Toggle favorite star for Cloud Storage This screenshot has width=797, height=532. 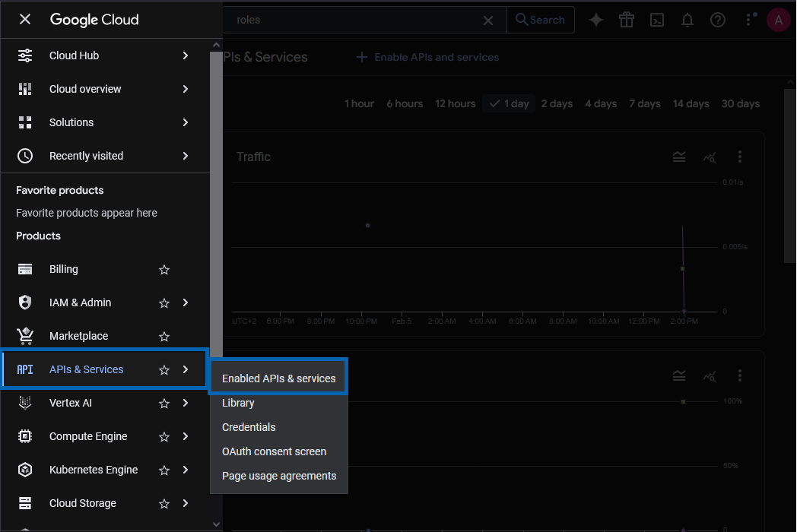164,504
